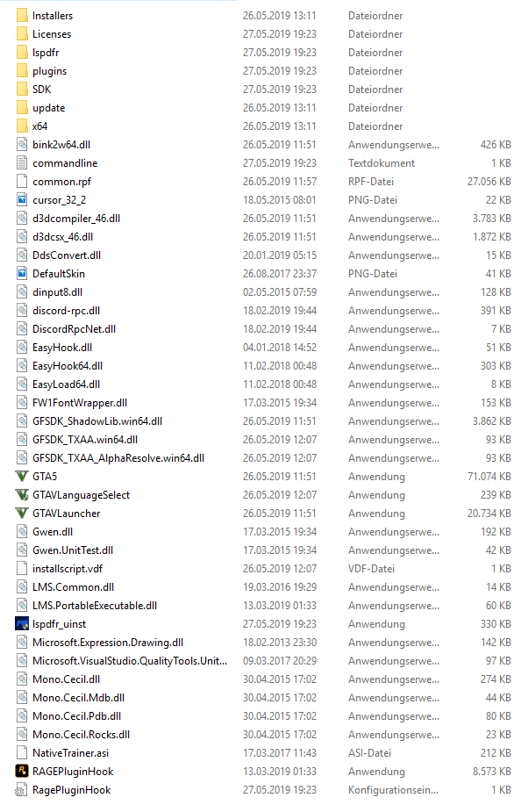
Task: Click the date 26.08.2017 23:37 of DefaultSkin
Action: [x=280, y=273]
